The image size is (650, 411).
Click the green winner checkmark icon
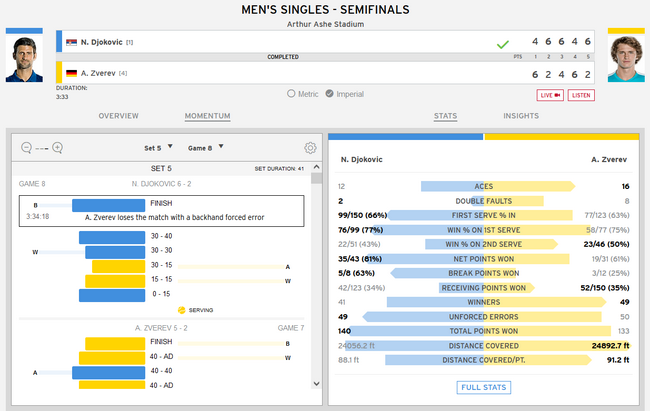click(x=502, y=44)
